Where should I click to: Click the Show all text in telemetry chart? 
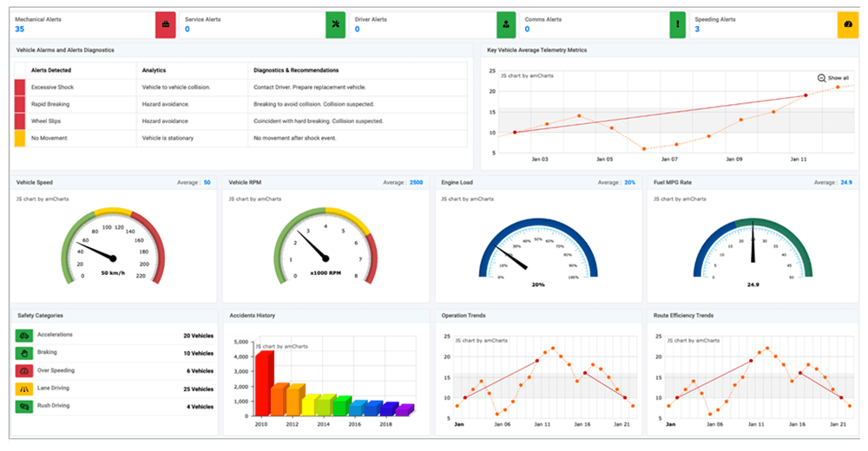[x=838, y=78]
